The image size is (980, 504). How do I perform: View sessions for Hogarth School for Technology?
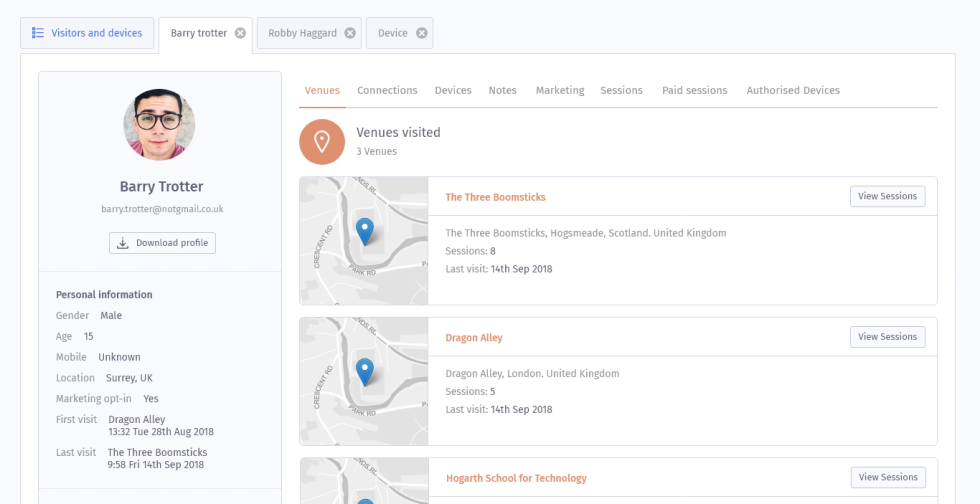point(887,477)
